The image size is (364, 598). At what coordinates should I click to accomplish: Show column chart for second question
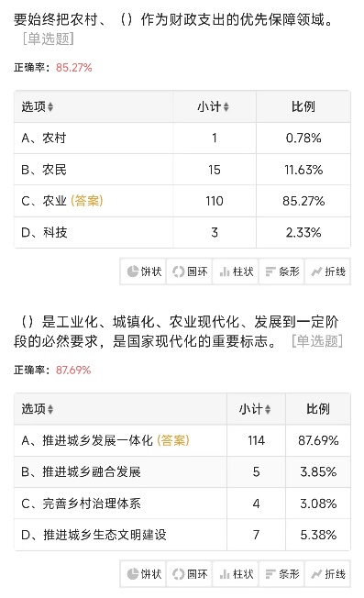click(236, 573)
